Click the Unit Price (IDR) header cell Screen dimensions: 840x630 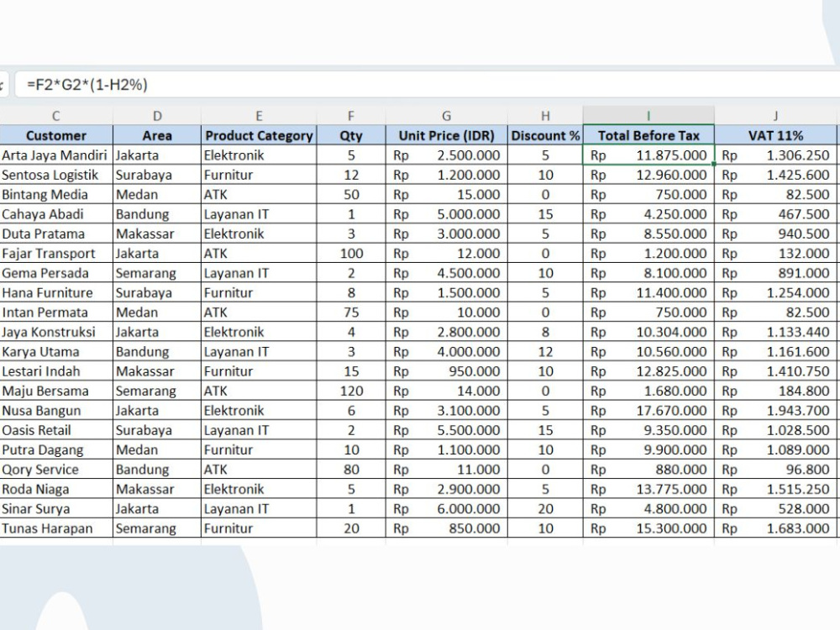tap(446, 135)
